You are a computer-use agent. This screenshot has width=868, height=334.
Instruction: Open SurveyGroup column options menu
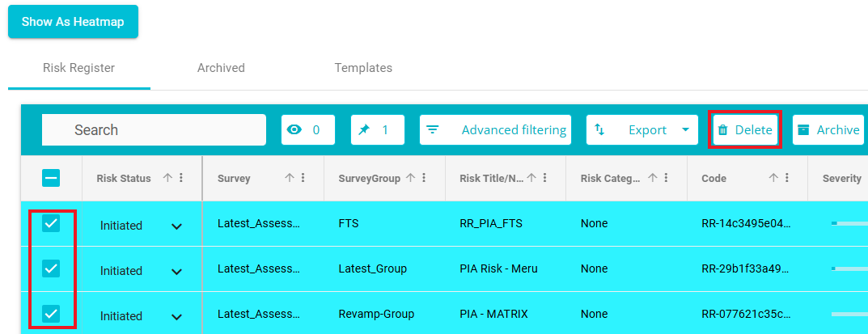pos(424,178)
